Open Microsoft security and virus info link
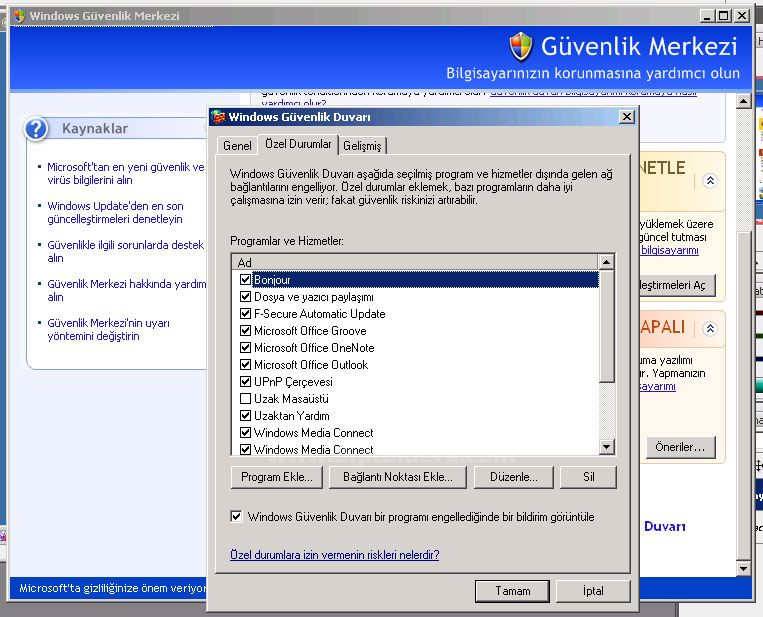The width and height of the screenshot is (763, 617). coord(126,173)
